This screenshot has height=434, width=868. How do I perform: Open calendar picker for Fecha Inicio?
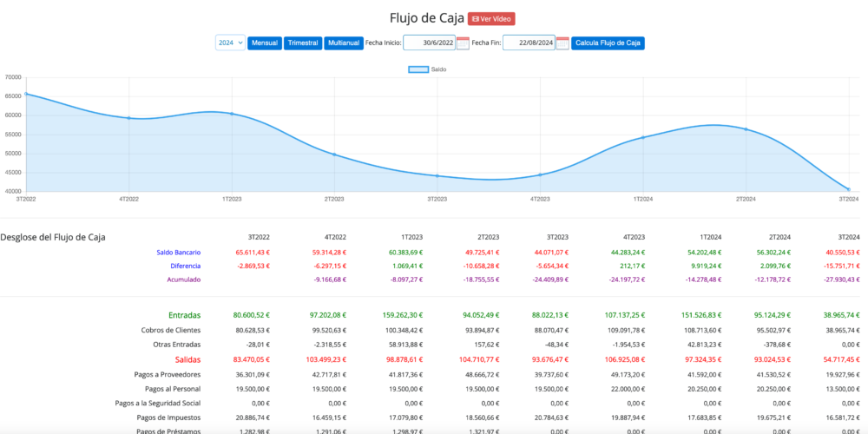[x=463, y=43]
